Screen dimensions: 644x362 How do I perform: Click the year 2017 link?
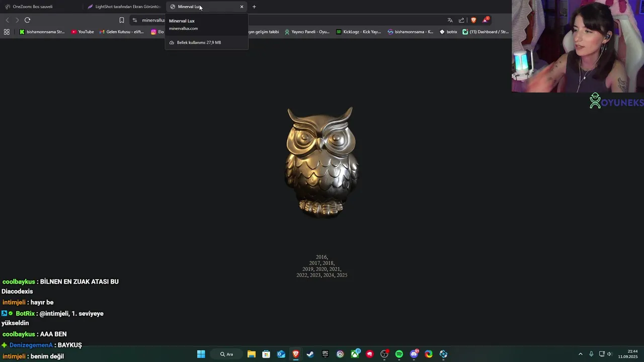tap(314, 263)
